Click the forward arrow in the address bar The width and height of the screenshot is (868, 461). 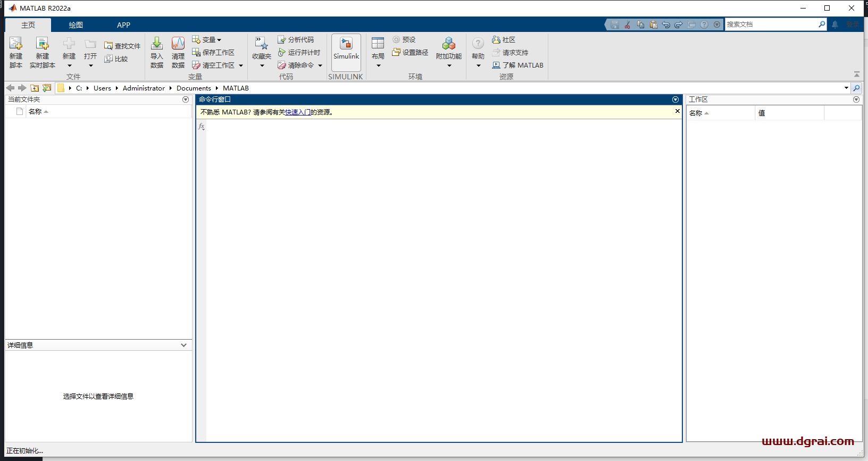tap(22, 88)
